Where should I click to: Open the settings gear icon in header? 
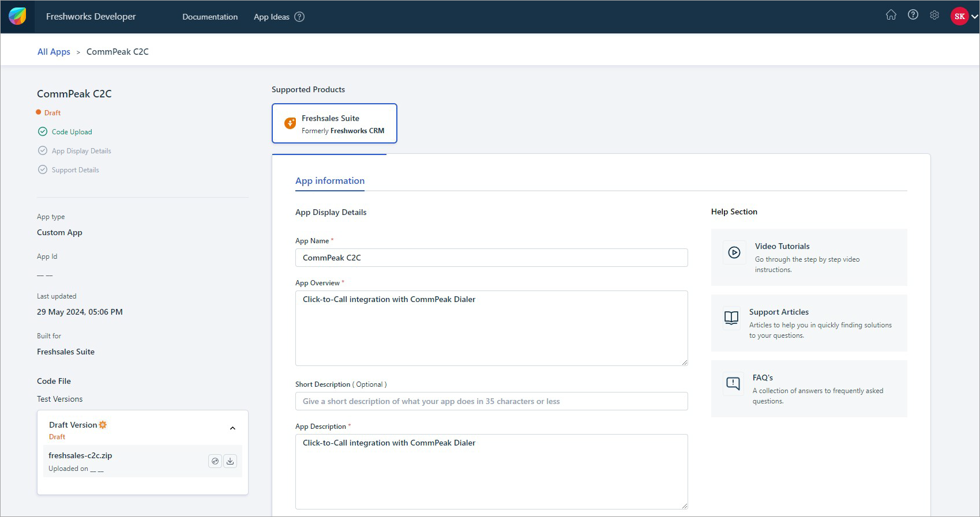(x=934, y=15)
